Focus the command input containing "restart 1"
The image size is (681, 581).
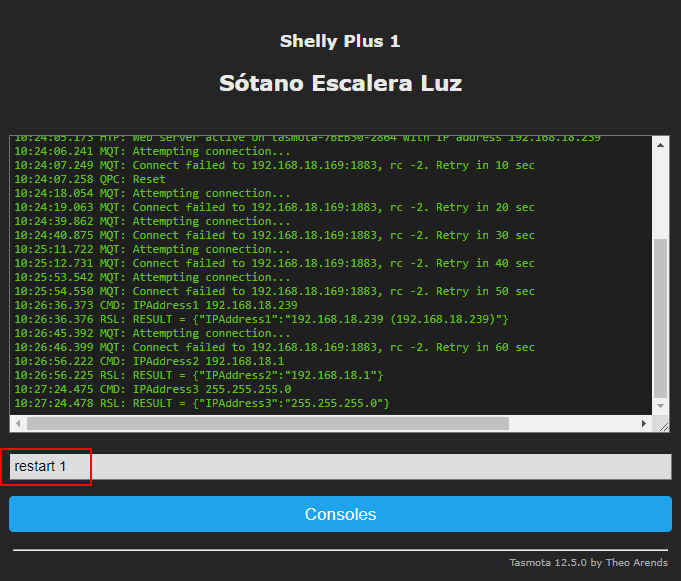point(340,467)
